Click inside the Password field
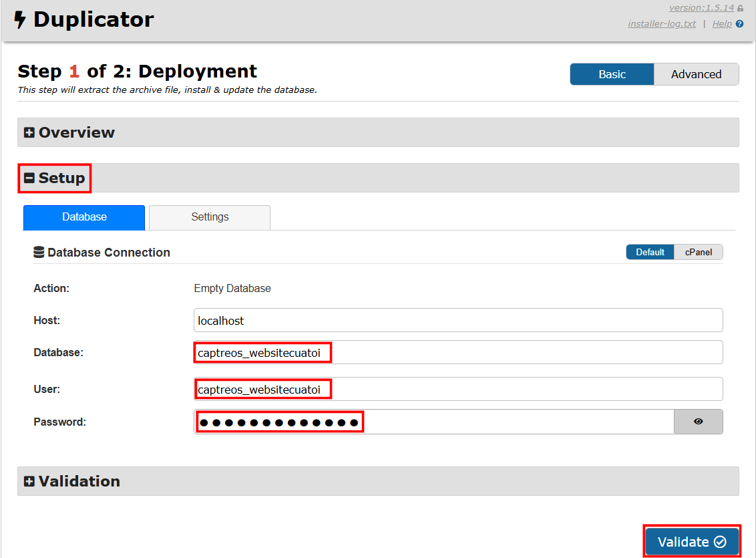756x558 pixels. click(x=434, y=422)
